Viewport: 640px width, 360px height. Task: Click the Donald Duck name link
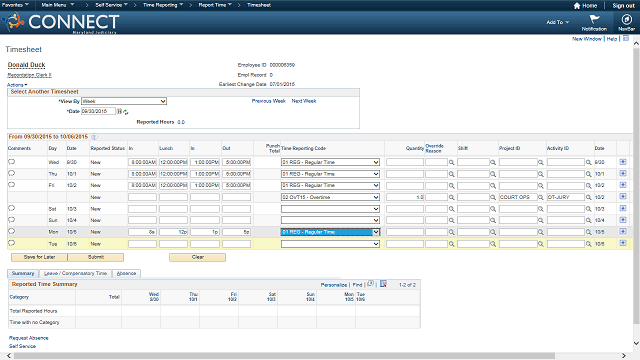26,65
